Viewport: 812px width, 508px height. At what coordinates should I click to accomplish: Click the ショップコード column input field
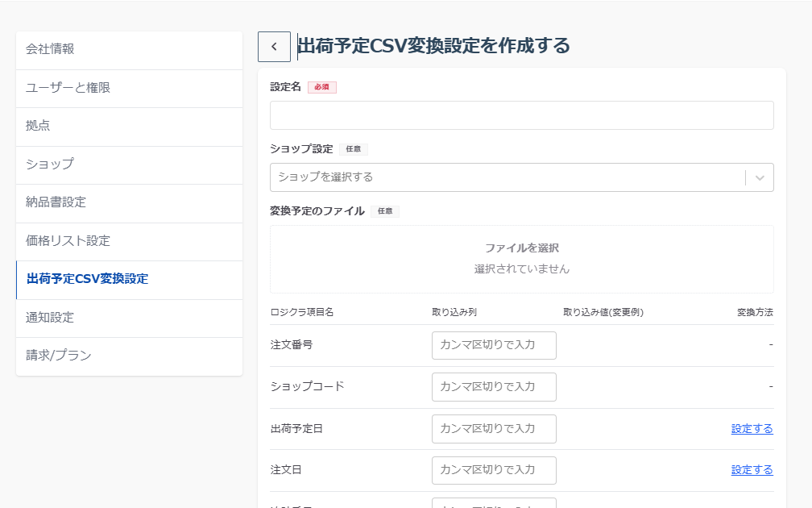coord(494,387)
